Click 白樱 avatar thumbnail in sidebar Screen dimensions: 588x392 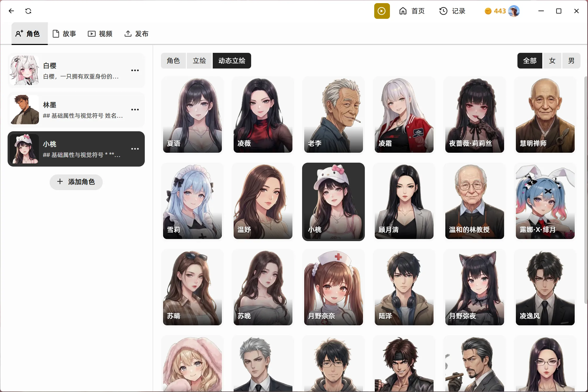click(24, 70)
